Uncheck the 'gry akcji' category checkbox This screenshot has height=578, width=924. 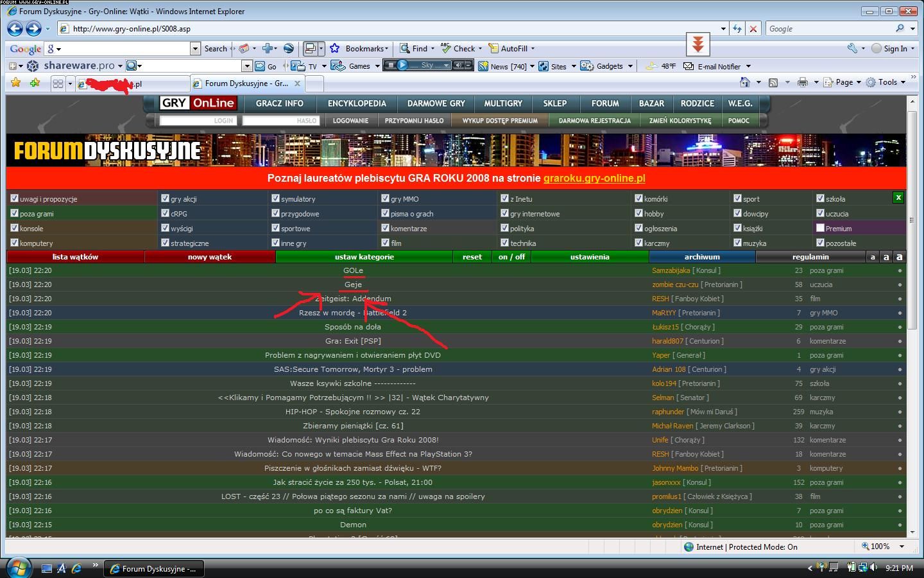pos(165,199)
